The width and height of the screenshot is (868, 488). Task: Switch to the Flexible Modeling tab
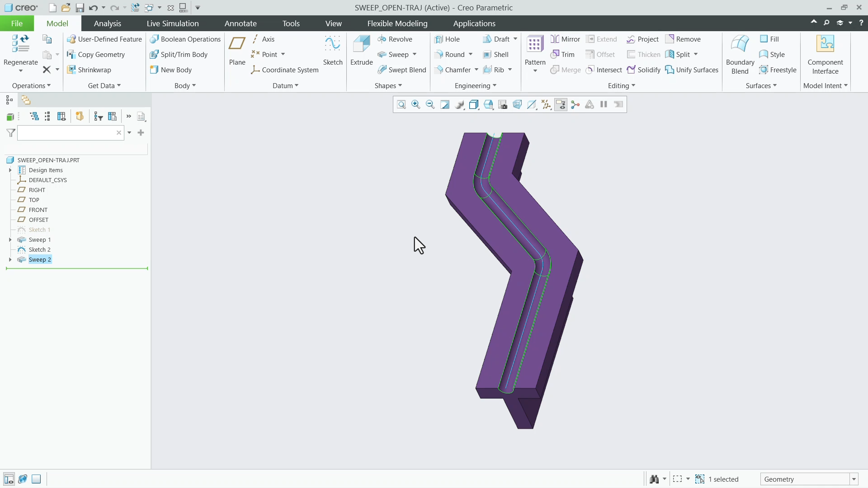pyautogui.click(x=397, y=23)
